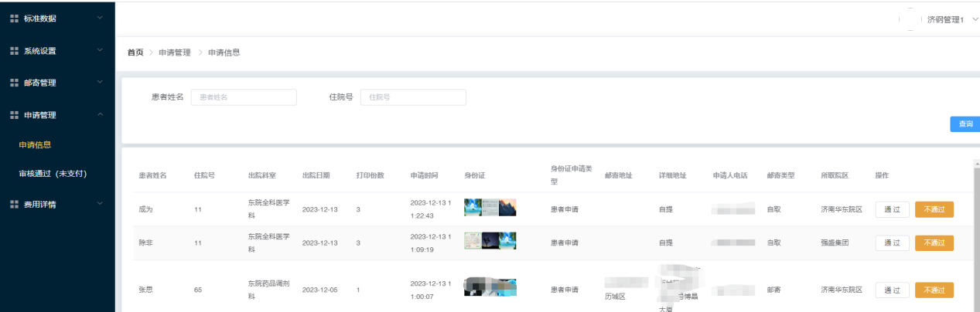Open 审核通过（未支付） submenu item
The image size is (980, 312).
click(x=53, y=174)
